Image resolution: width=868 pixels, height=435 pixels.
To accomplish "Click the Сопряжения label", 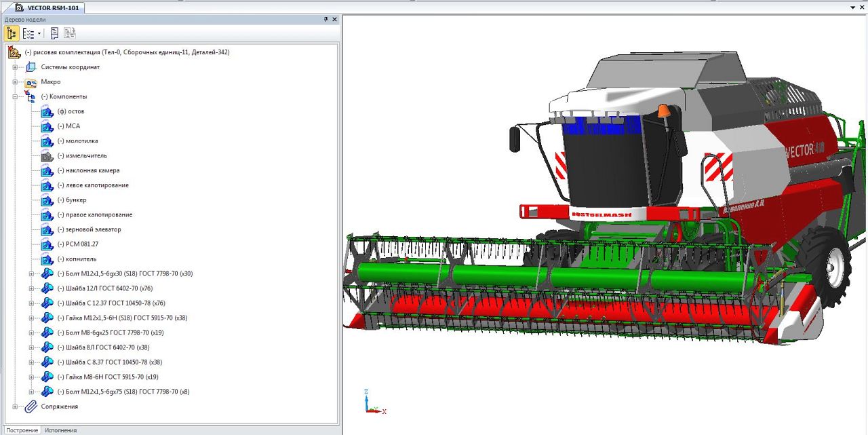I will (x=59, y=406).
